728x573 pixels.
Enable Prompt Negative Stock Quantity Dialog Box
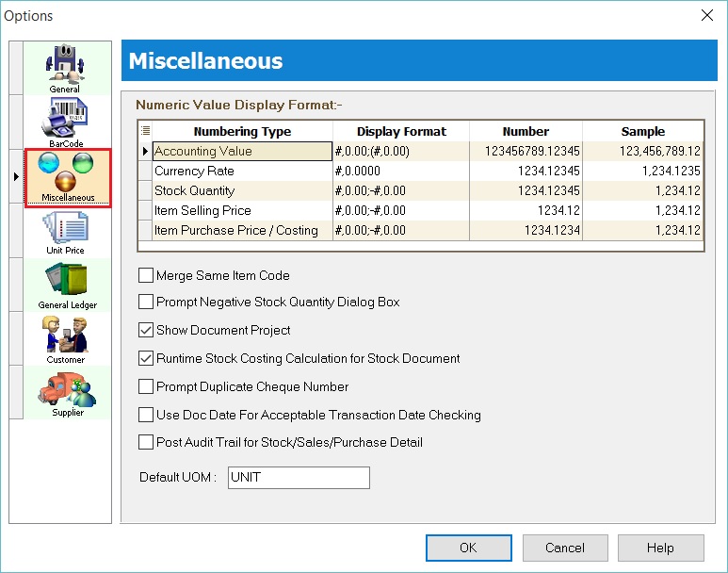pyautogui.click(x=146, y=303)
